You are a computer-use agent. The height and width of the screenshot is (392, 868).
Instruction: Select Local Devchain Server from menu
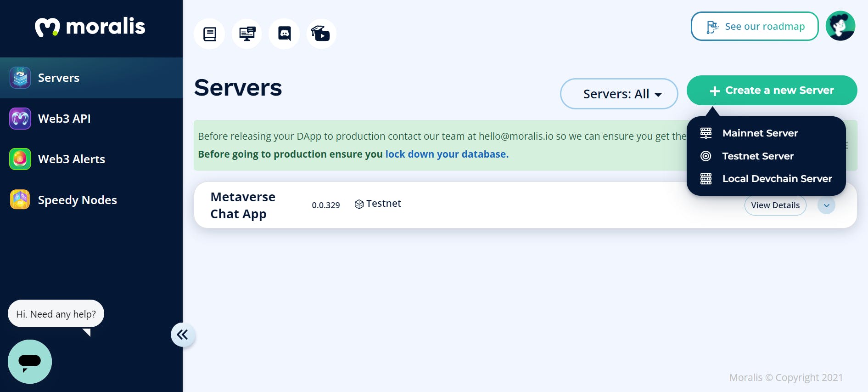pyautogui.click(x=766, y=179)
